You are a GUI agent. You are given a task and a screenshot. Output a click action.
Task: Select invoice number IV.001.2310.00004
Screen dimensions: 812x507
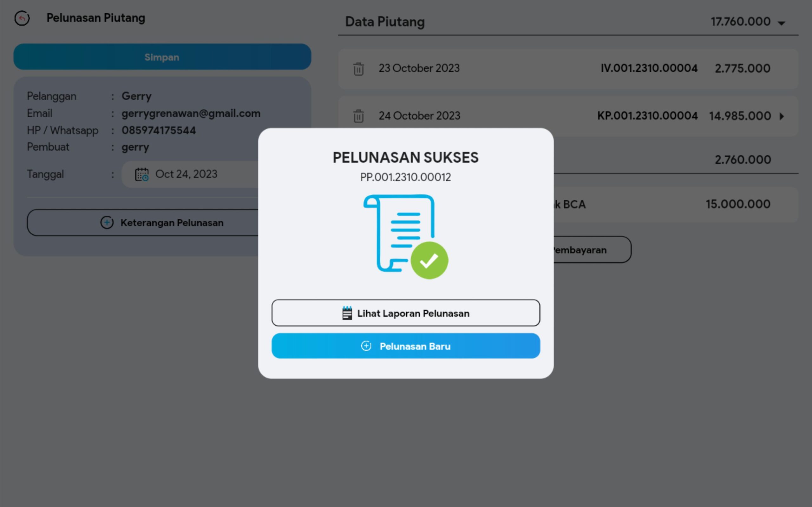tap(649, 68)
